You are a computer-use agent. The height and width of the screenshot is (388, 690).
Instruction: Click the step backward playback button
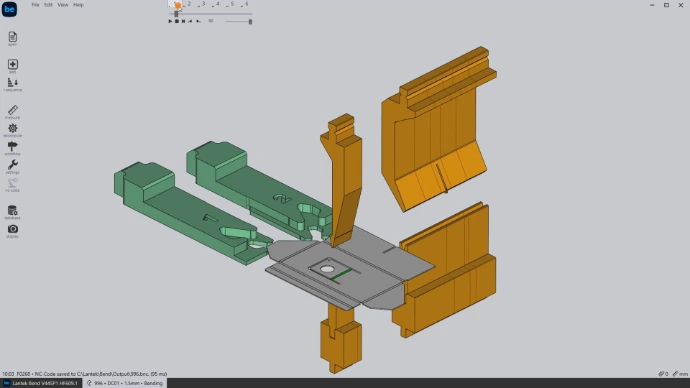pyautogui.click(x=191, y=21)
